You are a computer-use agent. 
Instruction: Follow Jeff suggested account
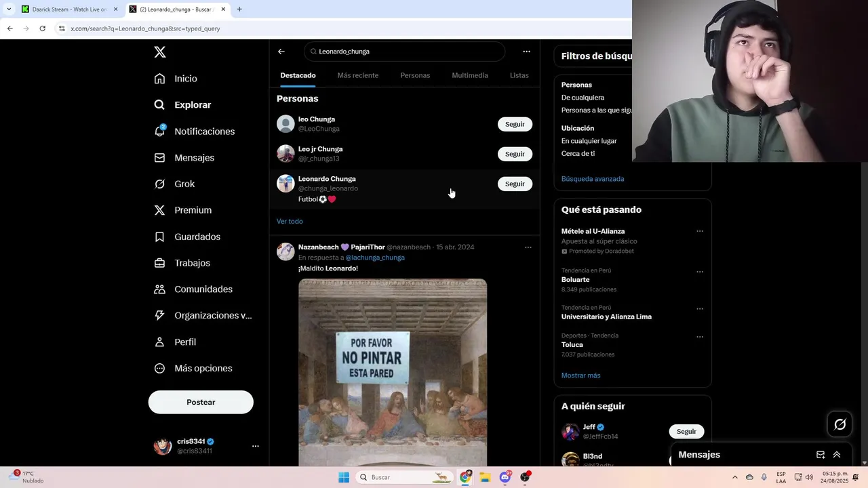[686, 432]
